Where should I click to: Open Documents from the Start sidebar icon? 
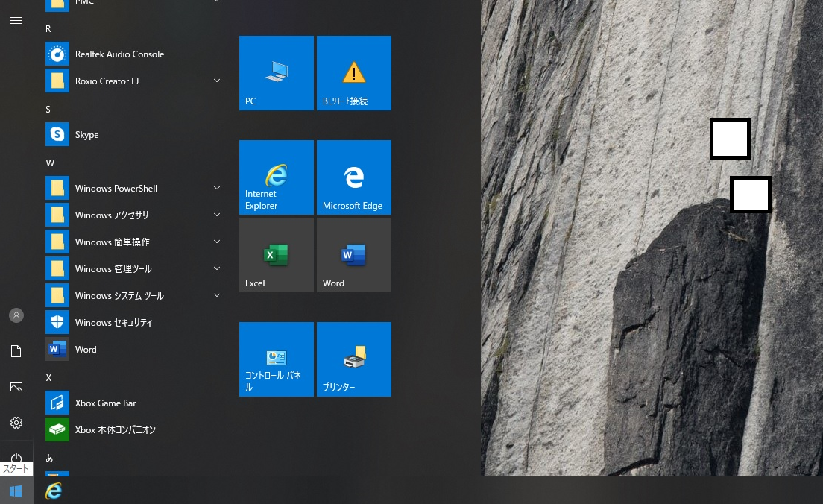16,351
